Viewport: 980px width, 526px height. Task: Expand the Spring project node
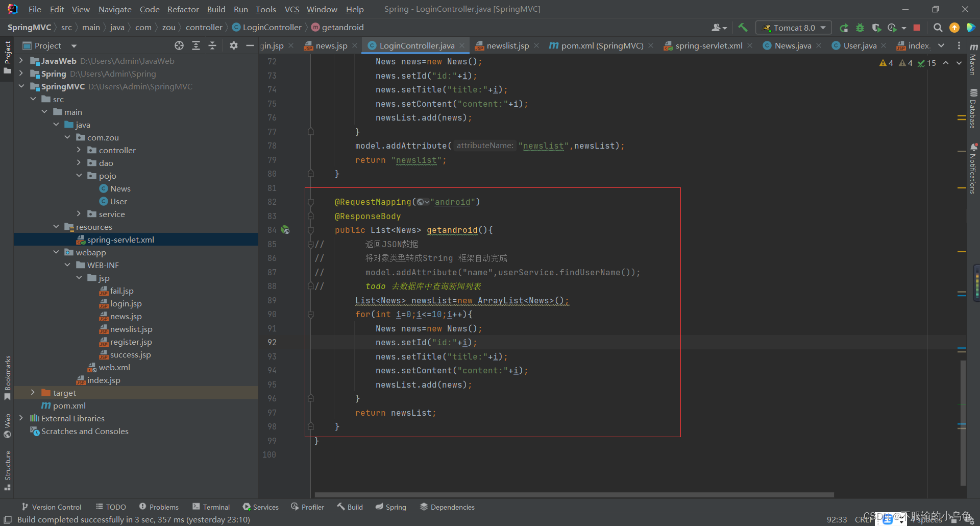point(21,74)
